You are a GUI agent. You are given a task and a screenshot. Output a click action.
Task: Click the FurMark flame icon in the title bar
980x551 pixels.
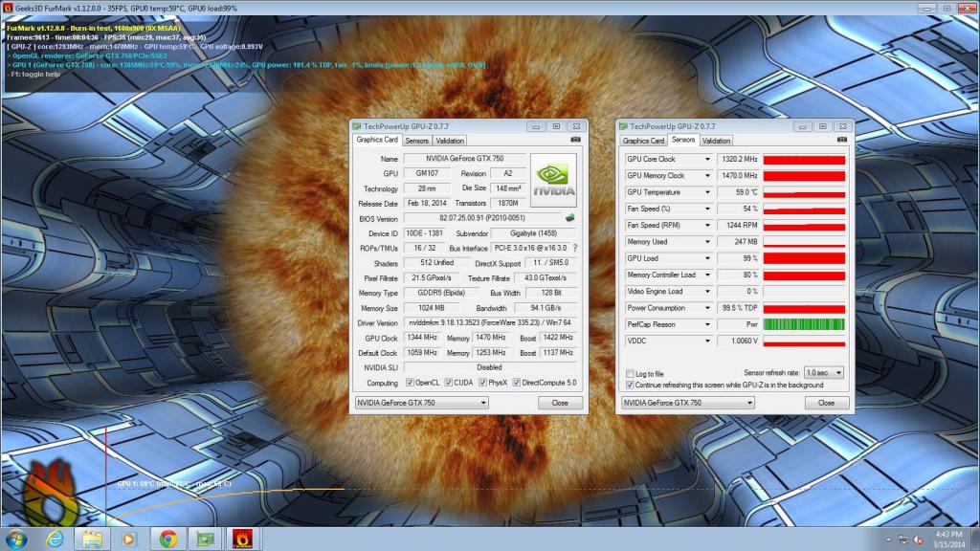click(8, 8)
